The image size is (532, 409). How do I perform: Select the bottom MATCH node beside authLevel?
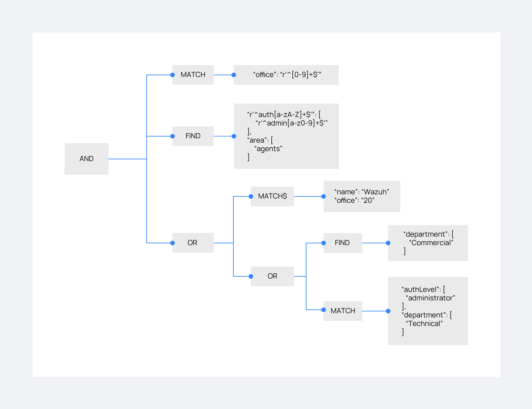click(x=343, y=311)
